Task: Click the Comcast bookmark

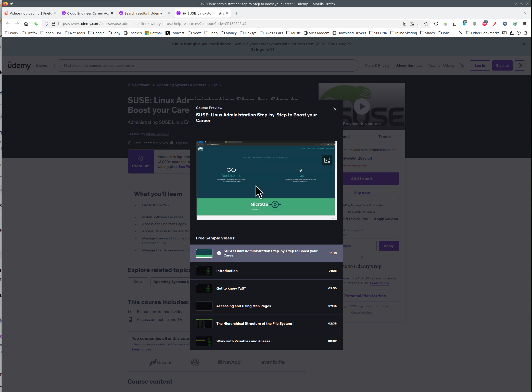Action: pyautogui.click(x=175, y=33)
